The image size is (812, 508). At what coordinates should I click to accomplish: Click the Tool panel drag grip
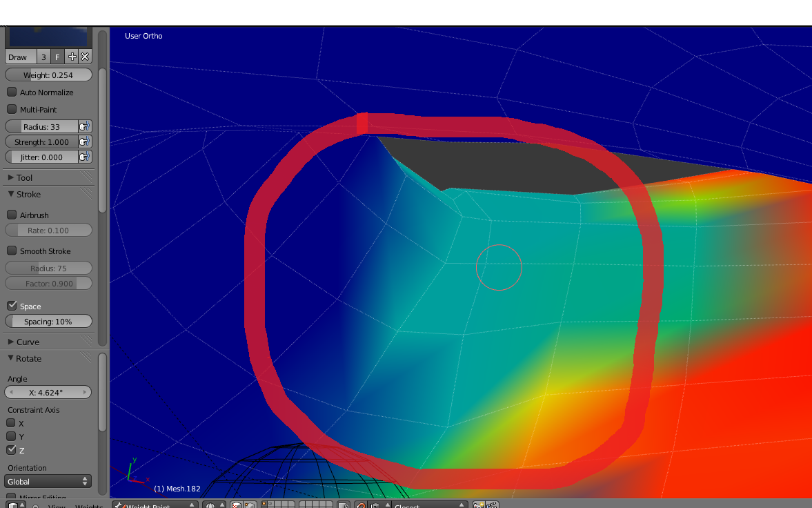[x=86, y=177]
